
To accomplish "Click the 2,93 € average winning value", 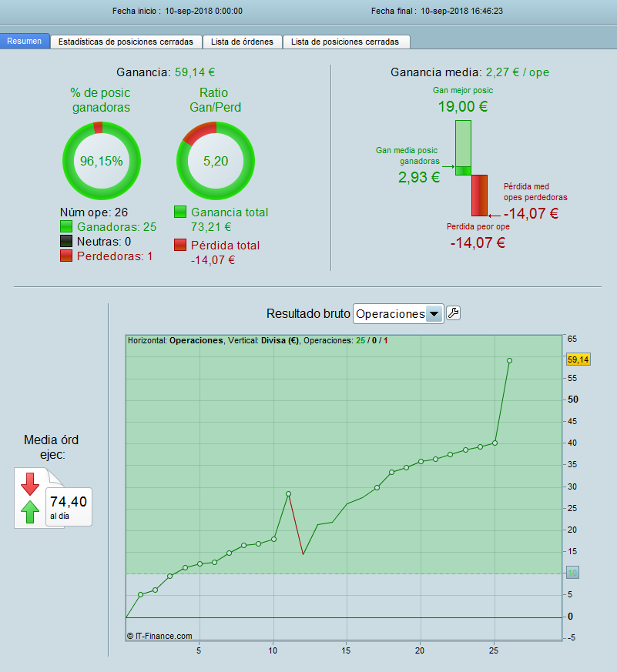I will click(419, 177).
